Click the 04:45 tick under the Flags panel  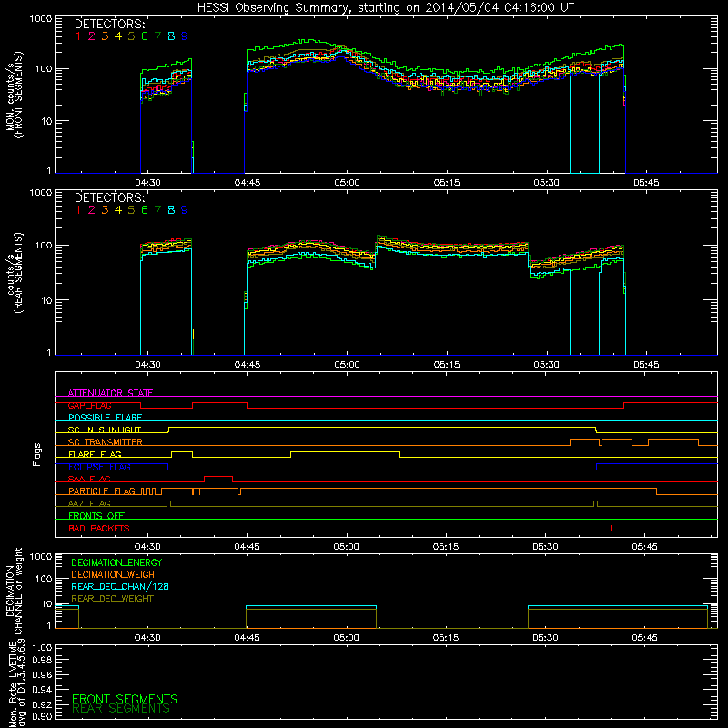(247, 547)
